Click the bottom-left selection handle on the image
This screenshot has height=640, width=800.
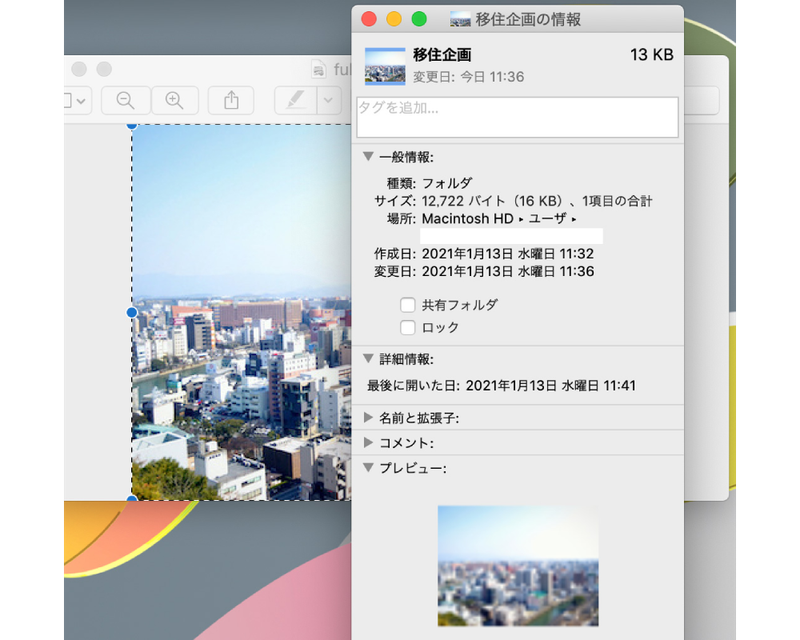(132, 498)
